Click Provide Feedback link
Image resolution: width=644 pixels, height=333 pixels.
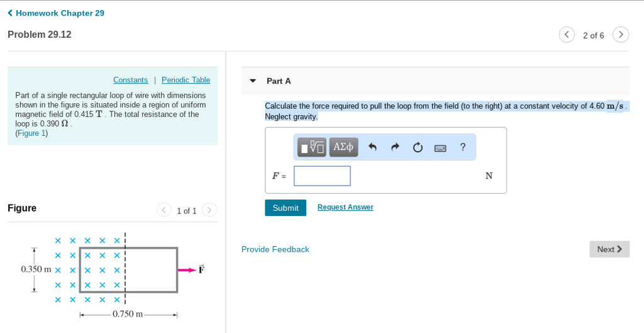coord(275,249)
